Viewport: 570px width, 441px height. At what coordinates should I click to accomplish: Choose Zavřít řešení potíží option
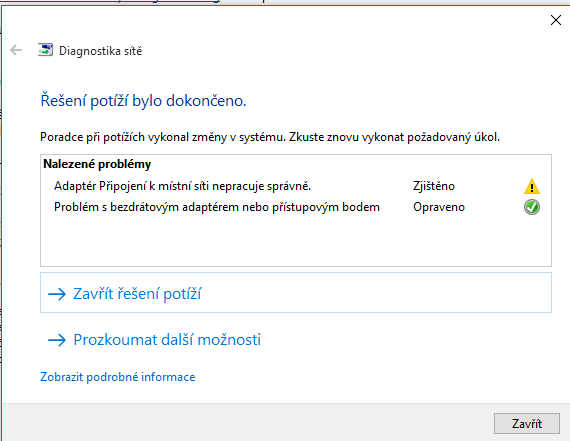point(296,293)
